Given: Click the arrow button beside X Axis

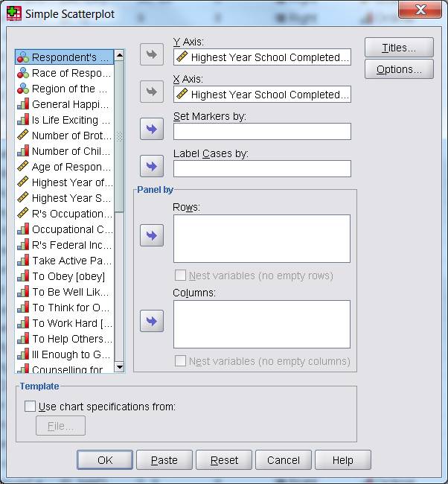Looking at the screenshot, I should coord(152,92).
